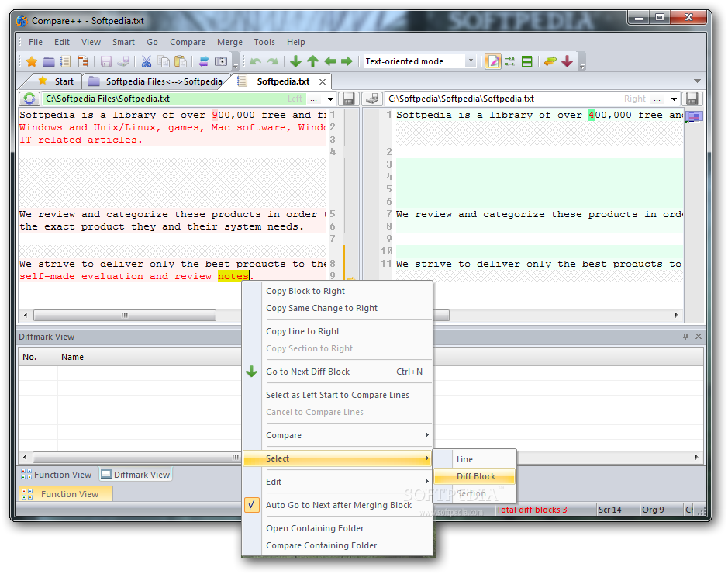Screen dimensions: 728x574
Task: Open the left file path history dropdown
Action: [x=330, y=99]
